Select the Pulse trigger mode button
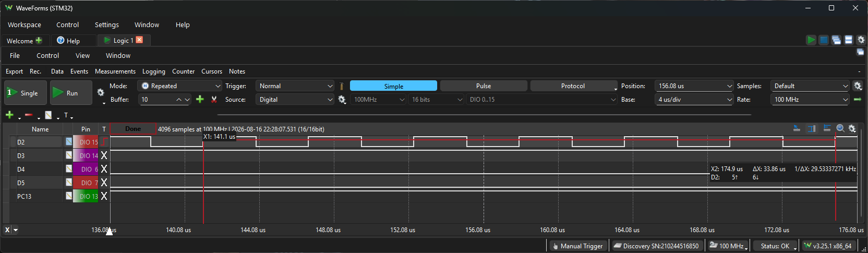Screen dimensions: 868x253 tap(484, 86)
